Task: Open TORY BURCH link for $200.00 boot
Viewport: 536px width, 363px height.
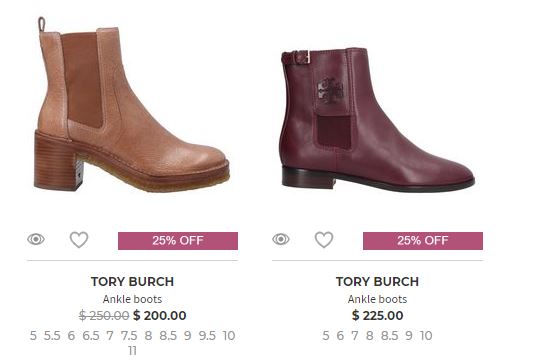Action: 132,282
